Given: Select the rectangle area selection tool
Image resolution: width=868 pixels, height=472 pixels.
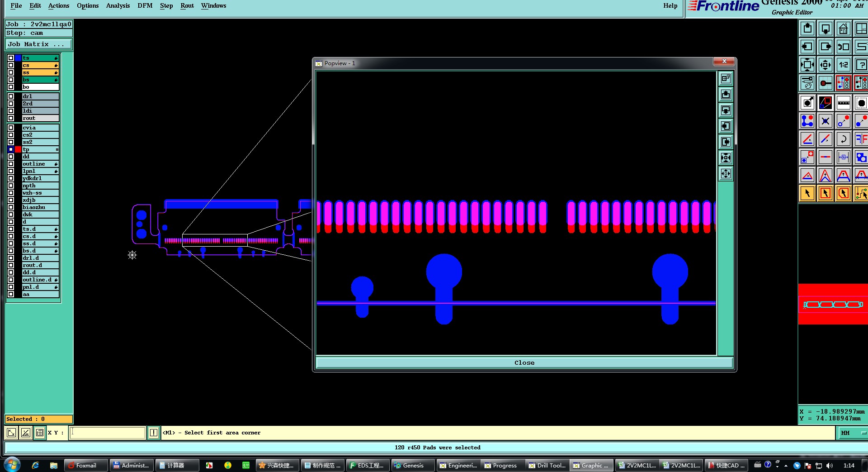Looking at the screenshot, I should click(826, 193).
